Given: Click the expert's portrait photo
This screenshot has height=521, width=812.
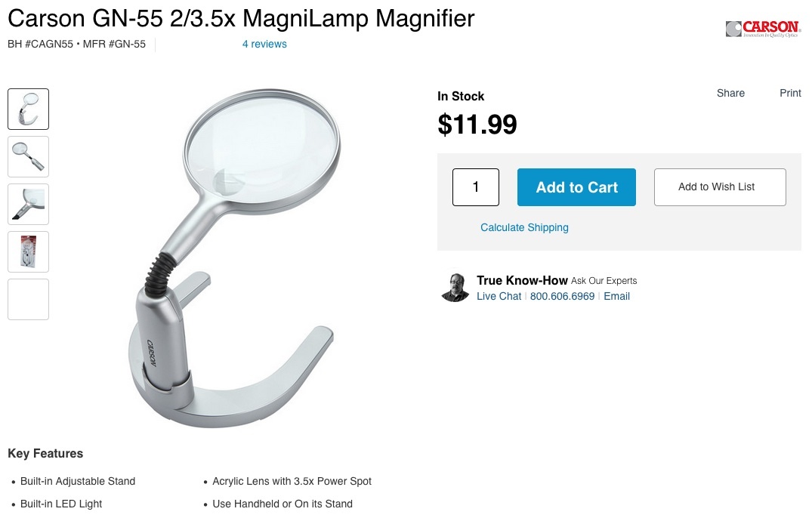Looking at the screenshot, I should tap(455, 288).
